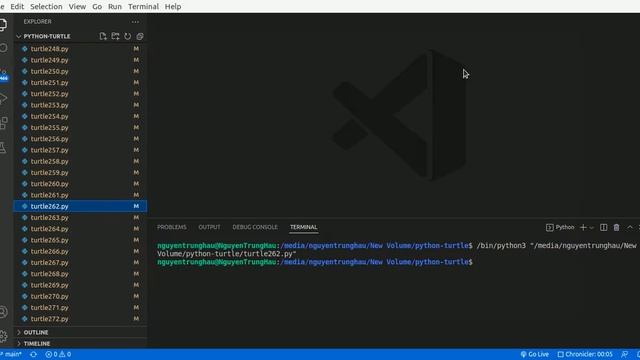This screenshot has width=640, height=360.
Task: Open turtle263.py in the Explorer
Action: coord(81,218)
